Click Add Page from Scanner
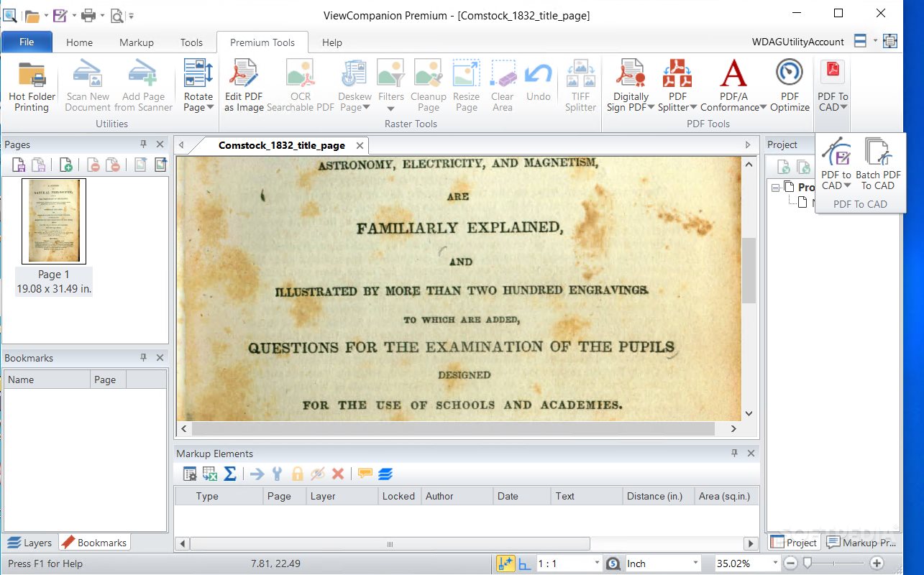Screen dimensions: 924x575 point(143,86)
